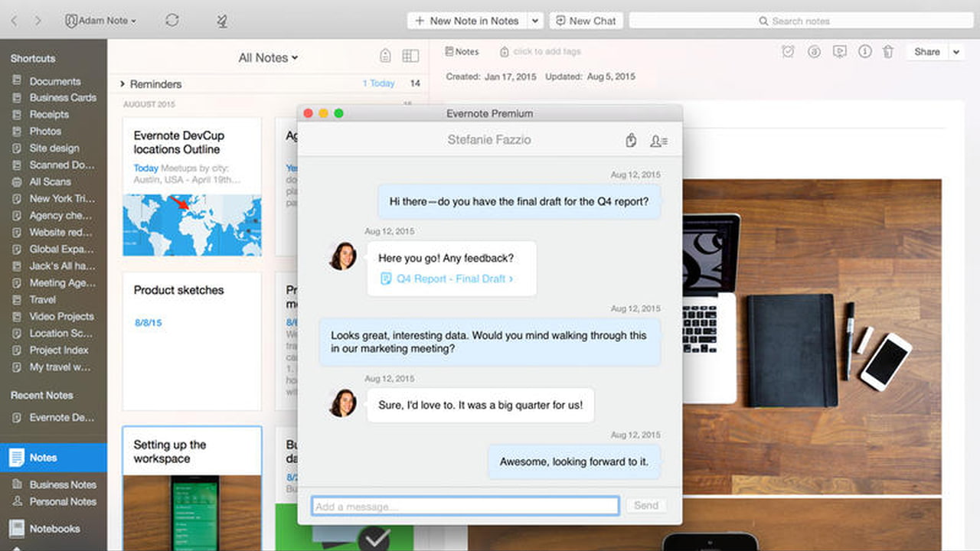Click the Send button in chat
The width and height of the screenshot is (980, 551).
tap(646, 506)
